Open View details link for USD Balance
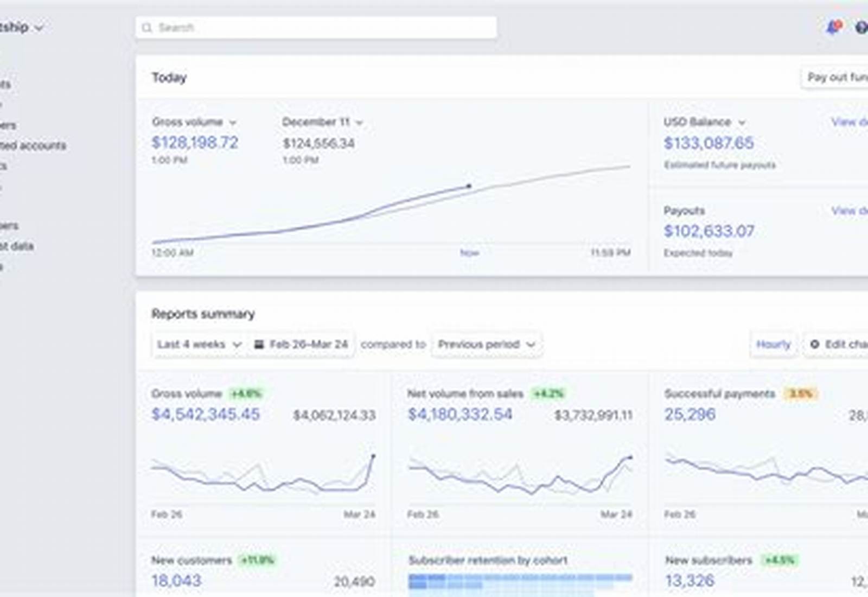Image resolution: width=868 pixels, height=597 pixels. point(850,122)
